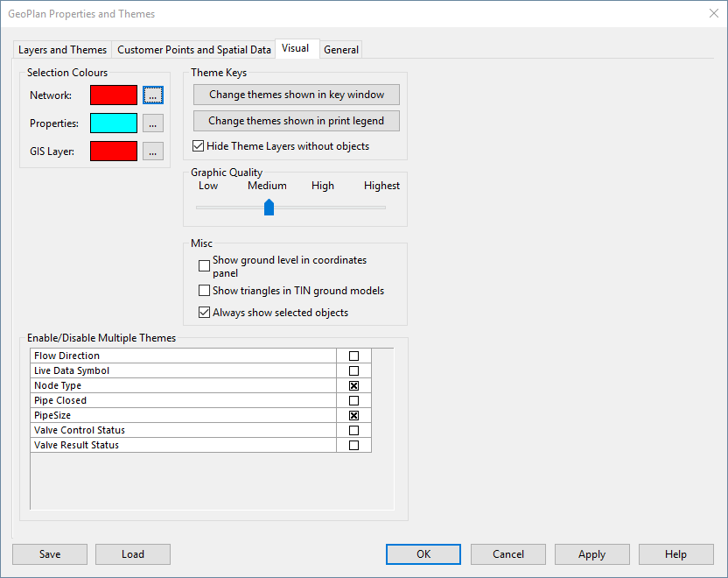This screenshot has width=728, height=578.
Task: Click the red Network colour swatch
Action: point(114,95)
